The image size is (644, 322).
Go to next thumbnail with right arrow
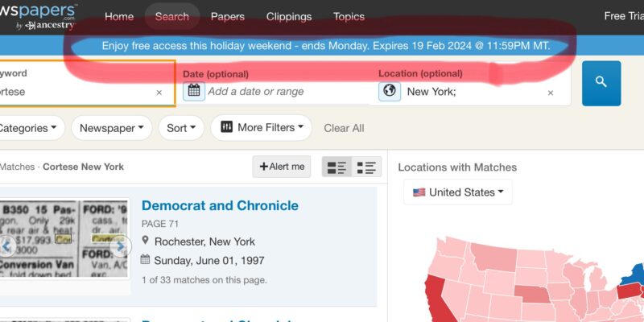click(120, 246)
